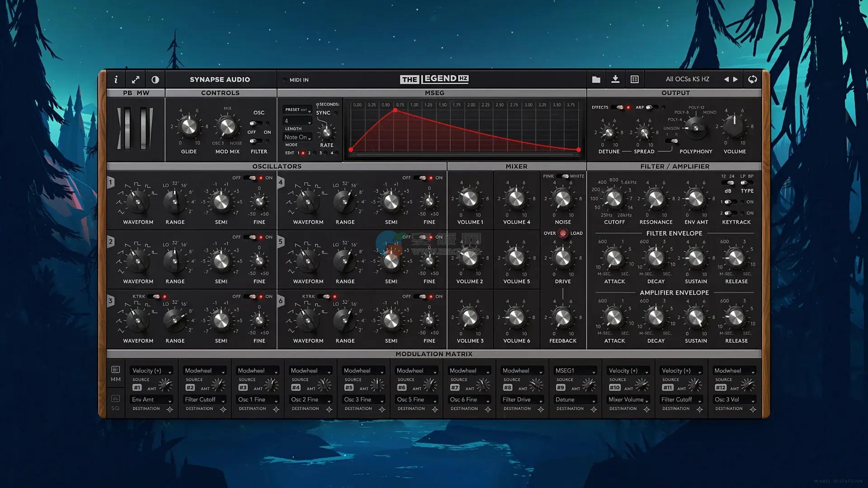Click the next preset arrow
This screenshot has width=868, height=488.
click(x=736, y=79)
